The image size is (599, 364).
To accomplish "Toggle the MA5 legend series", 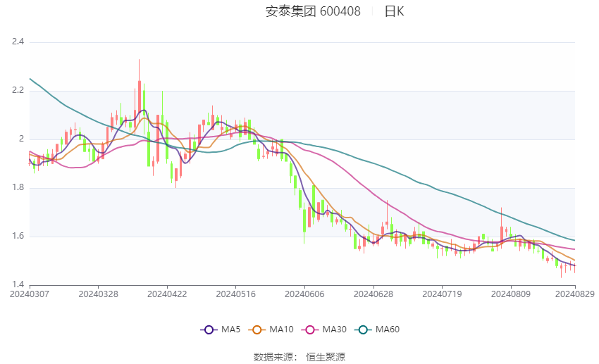I will 221,330.
